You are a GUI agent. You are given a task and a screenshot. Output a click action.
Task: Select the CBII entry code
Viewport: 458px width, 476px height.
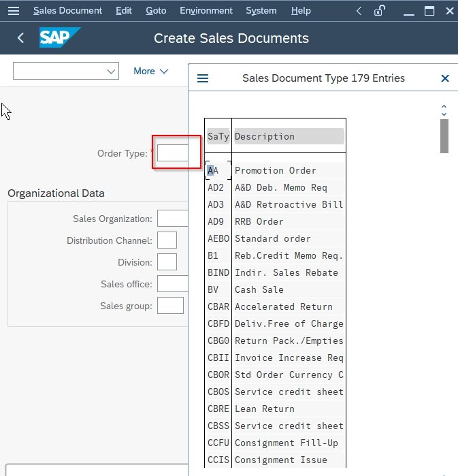218,358
